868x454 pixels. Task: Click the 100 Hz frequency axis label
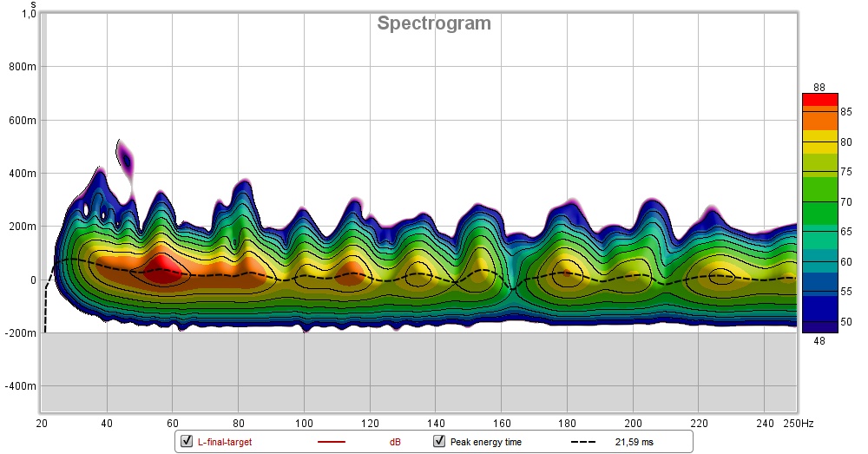[x=304, y=424]
